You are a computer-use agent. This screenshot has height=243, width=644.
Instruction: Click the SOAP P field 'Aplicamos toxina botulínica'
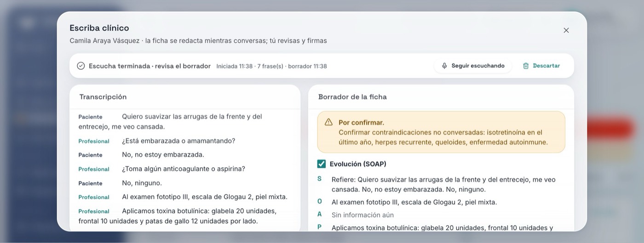pyautogui.click(x=442, y=228)
